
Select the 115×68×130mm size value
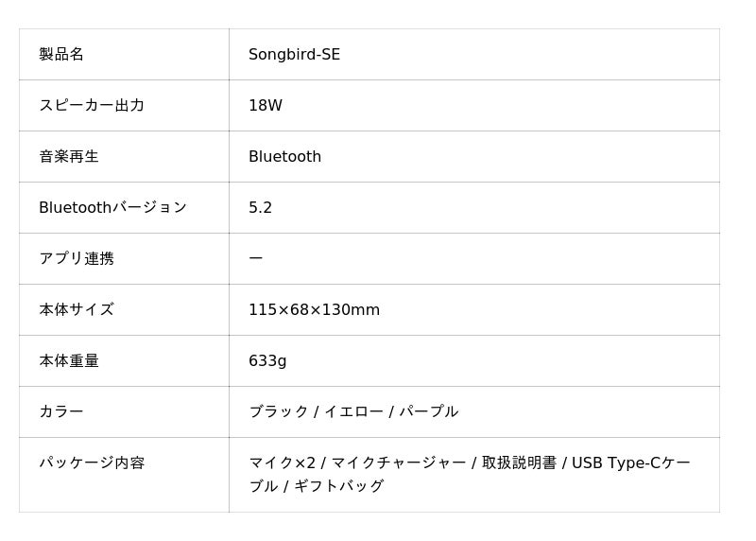(314, 310)
